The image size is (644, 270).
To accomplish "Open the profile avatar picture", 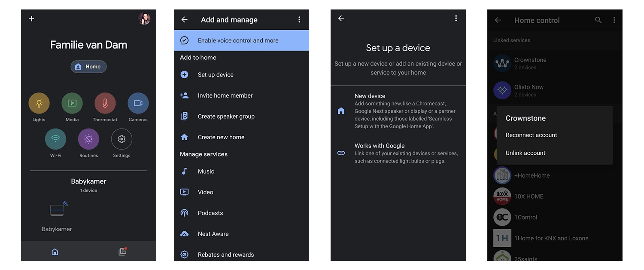I will (x=144, y=18).
